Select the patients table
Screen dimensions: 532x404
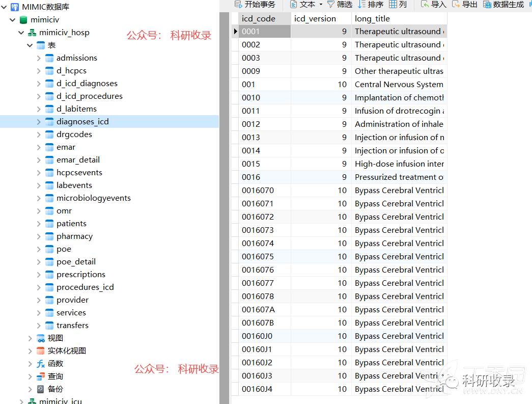71,224
